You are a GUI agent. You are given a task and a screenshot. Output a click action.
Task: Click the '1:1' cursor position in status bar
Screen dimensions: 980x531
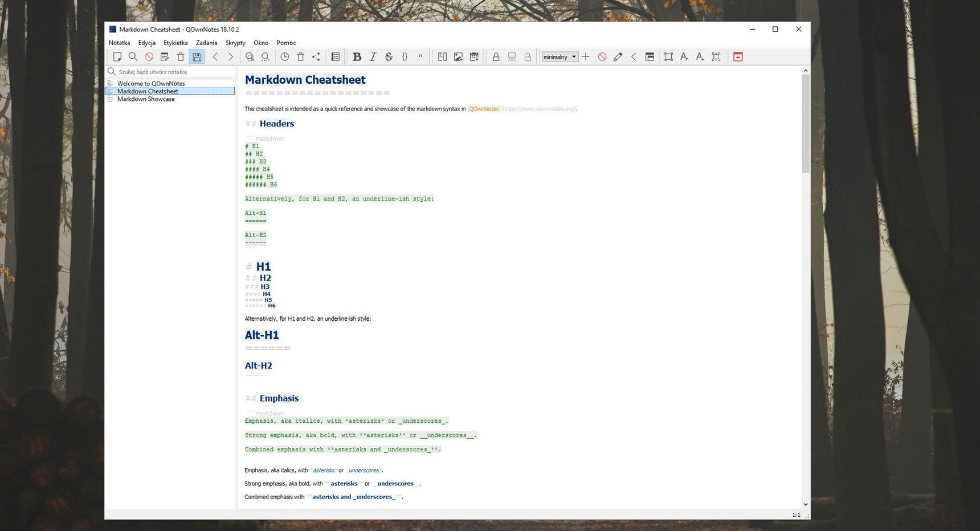[796, 515]
